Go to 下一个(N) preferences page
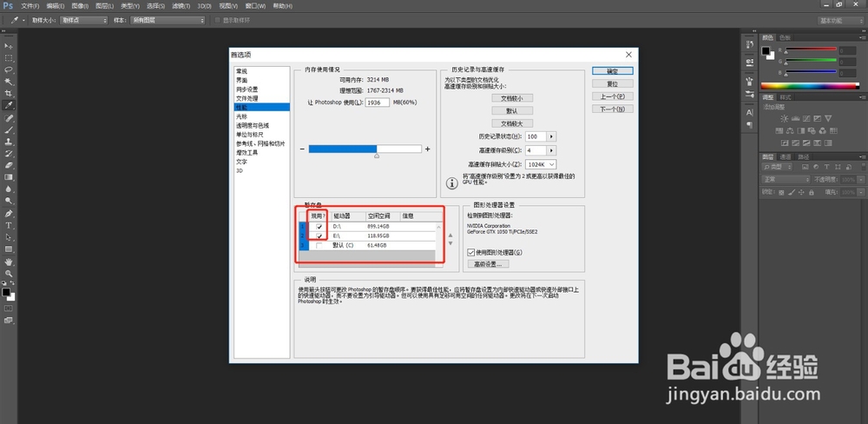868x424 pixels. pos(612,109)
